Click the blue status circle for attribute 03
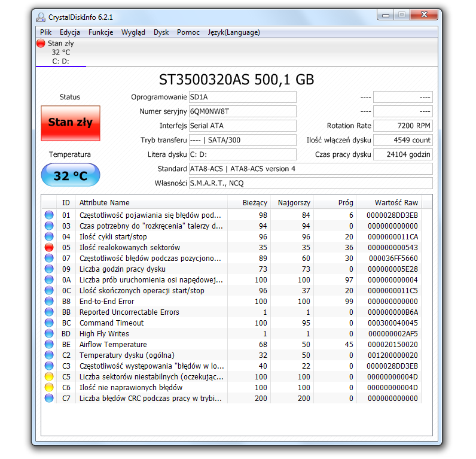Image resolution: width=476 pixels, height=459 pixels. (49, 226)
